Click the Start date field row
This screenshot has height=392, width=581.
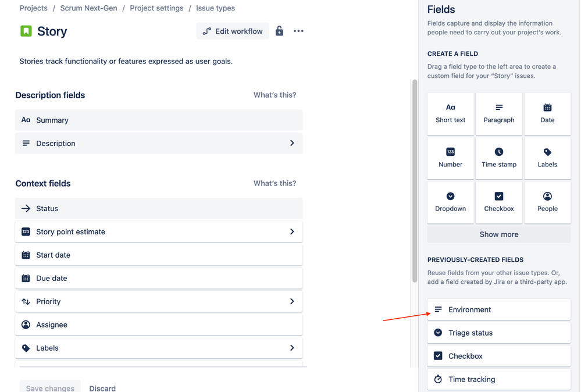pos(159,255)
